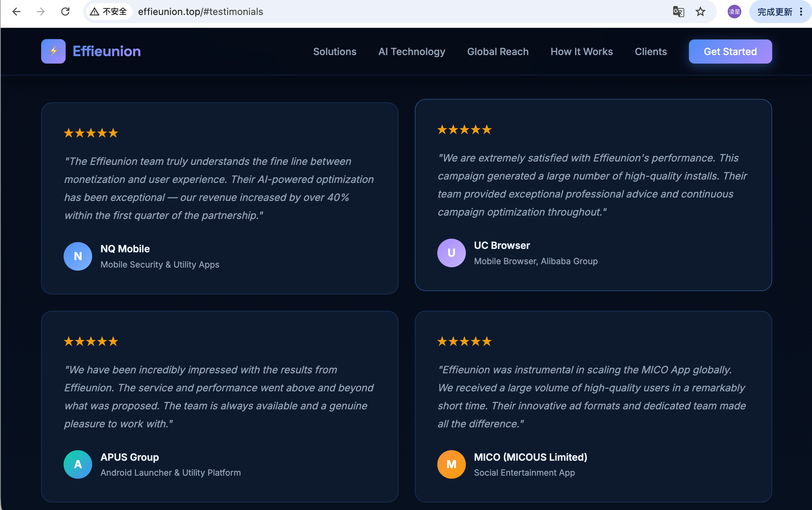
Task: Click the NQ Mobile testimonial quote
Action: 219,188
